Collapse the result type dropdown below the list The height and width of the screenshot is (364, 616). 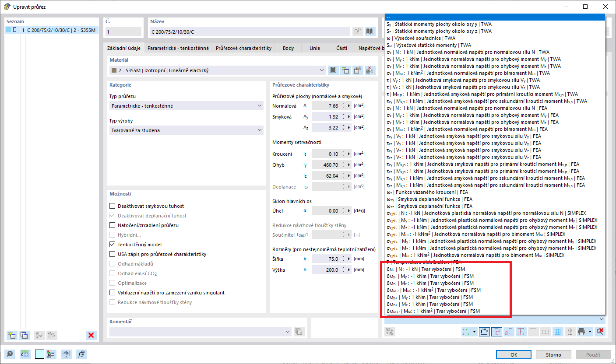(601, 320)
